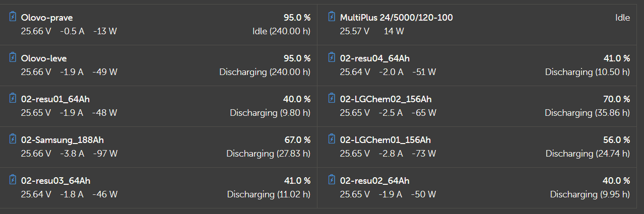Click 95.0 % charge of Olovo-leve
Screen dimensions: 644x214
click(x=297, y=58)
